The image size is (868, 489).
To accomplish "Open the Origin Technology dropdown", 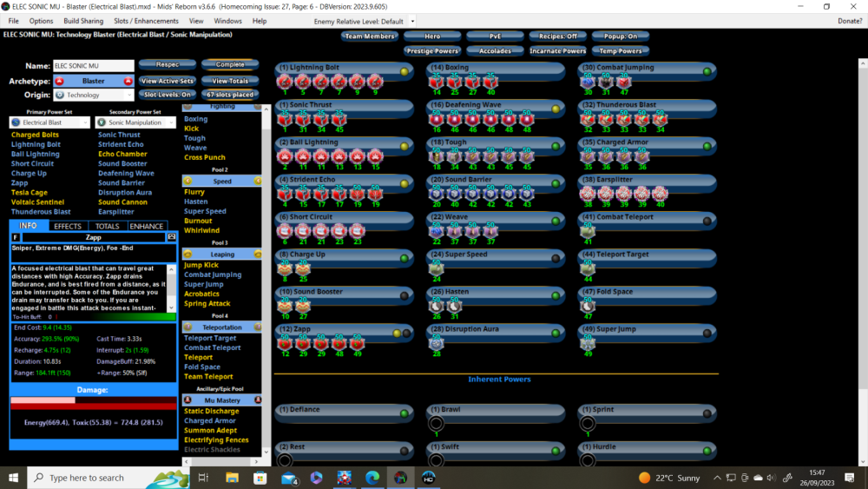I will (91, 95).
